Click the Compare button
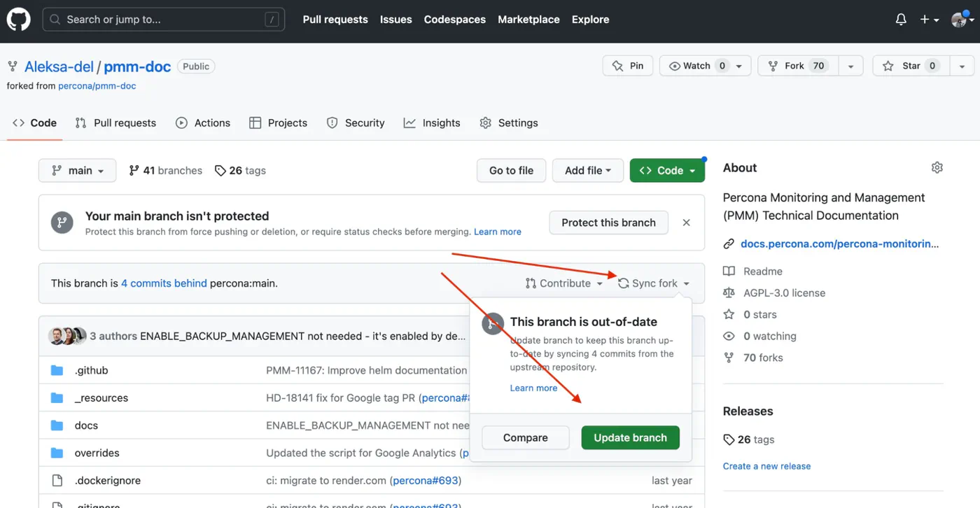 tap(526, 438)
